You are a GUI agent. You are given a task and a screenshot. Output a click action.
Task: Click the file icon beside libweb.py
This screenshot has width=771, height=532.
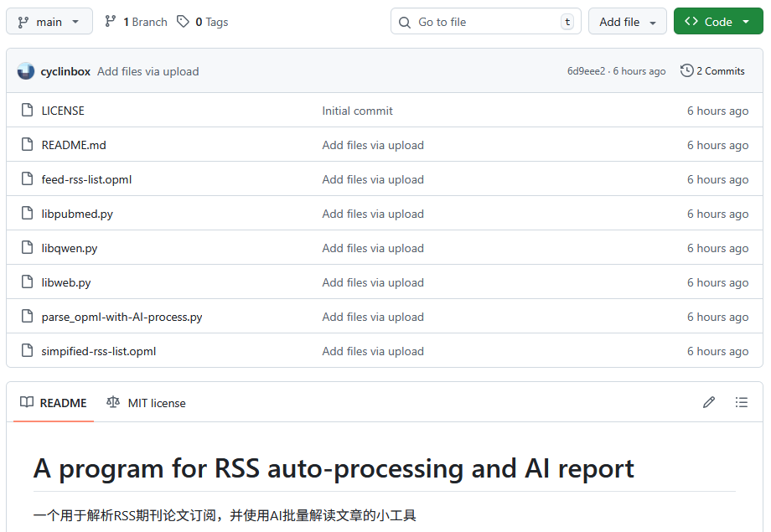tap(28, 282)
